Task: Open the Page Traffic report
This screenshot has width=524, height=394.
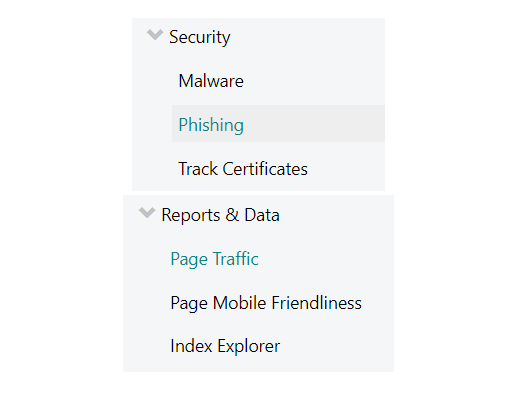Action: [x=214, y=259]
